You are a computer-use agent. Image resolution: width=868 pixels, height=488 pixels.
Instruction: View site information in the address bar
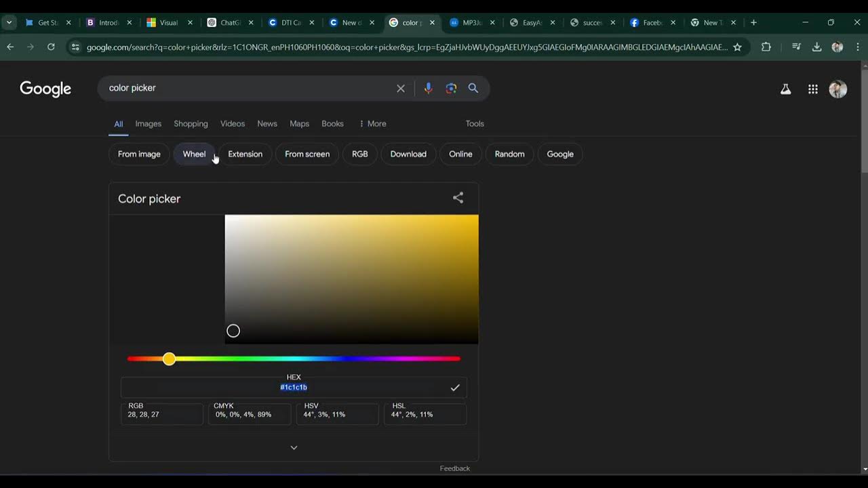click(x=75, y=47)
